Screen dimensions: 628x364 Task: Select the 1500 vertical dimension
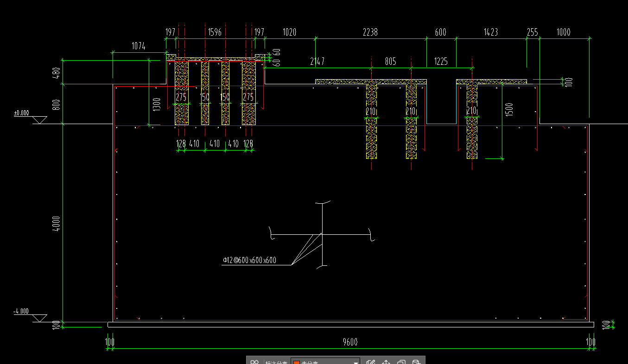[509, 109]
